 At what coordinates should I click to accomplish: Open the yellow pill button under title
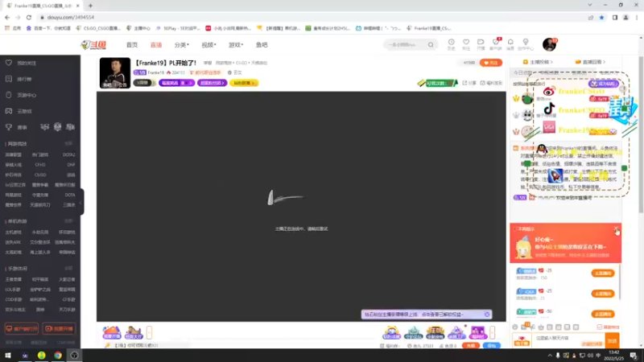click(x=244, y=83)
